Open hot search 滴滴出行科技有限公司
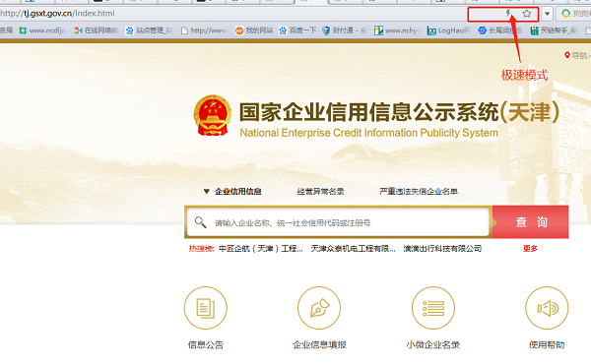 (x=442, y=249)
